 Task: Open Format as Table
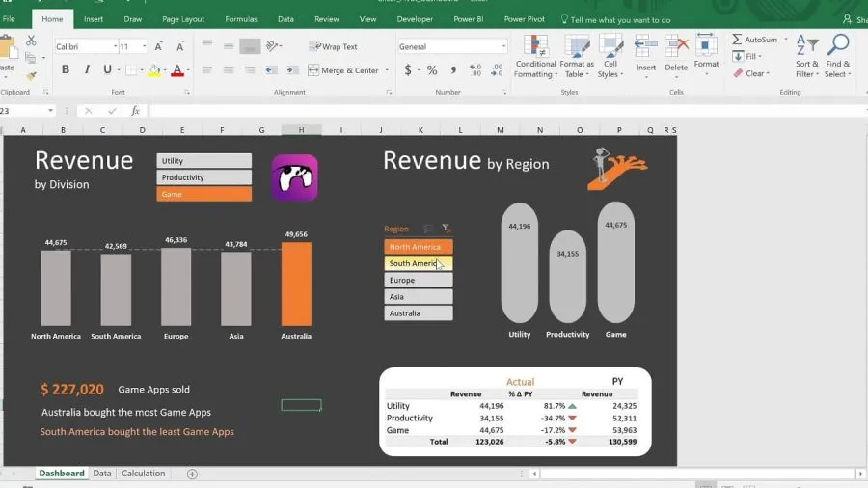tap(577, 57)
